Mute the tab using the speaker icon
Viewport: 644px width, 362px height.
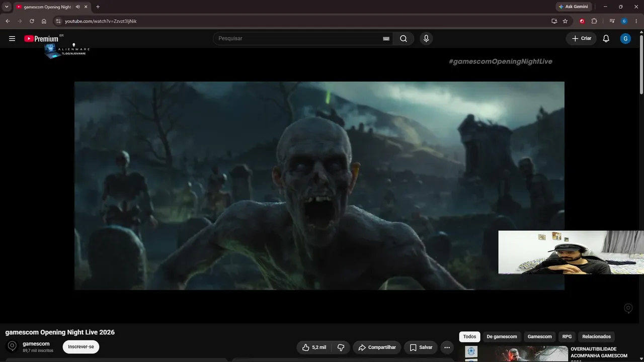[x=77, y=7]
